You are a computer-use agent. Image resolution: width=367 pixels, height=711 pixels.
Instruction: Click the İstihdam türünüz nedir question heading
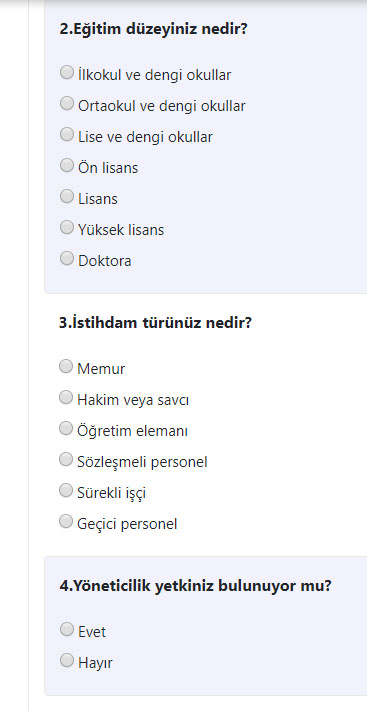coord(155,324)
